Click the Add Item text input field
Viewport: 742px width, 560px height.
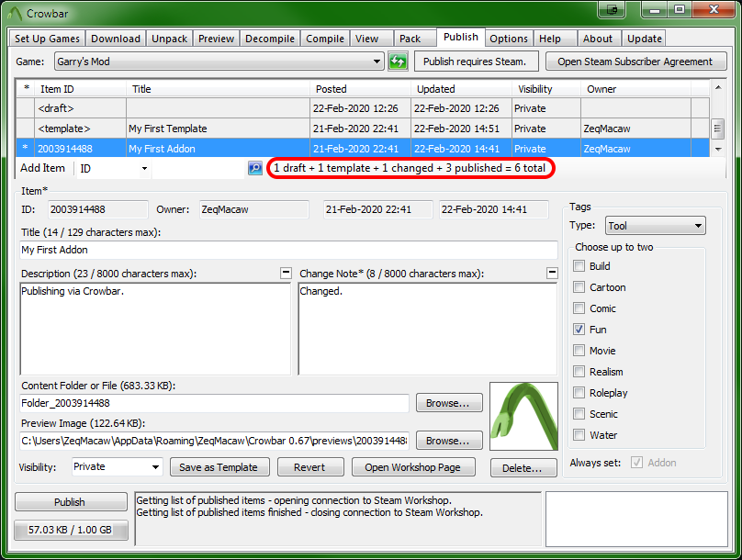click(x=198, y=168)
